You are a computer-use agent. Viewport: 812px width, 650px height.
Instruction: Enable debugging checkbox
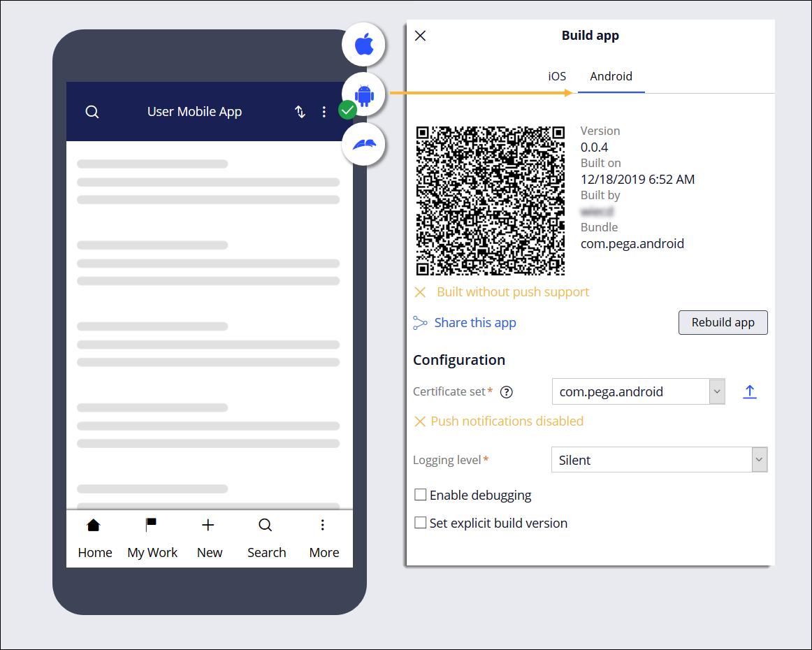coord(421,495)
